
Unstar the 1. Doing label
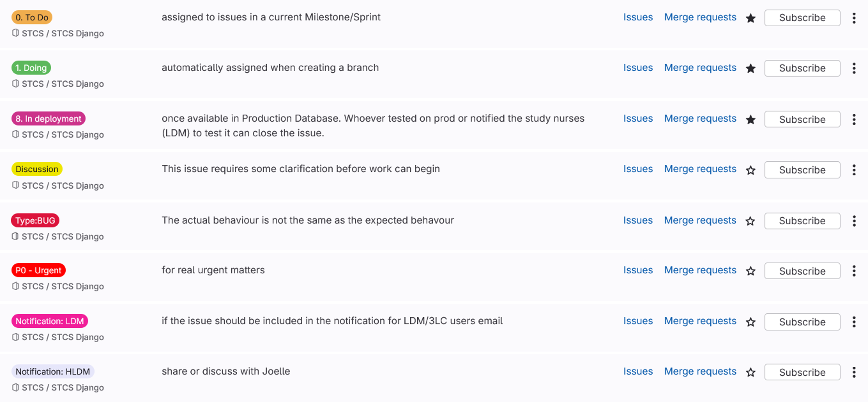pos(750,68)
